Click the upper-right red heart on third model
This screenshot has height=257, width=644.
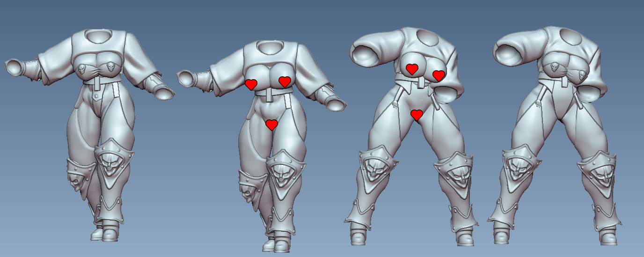[439, 75]
